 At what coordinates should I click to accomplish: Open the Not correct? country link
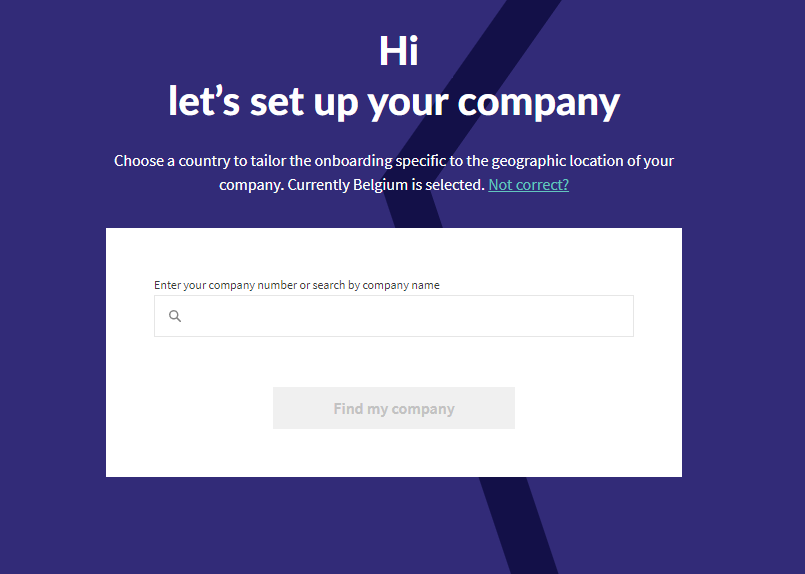click(x=528, y=185)
